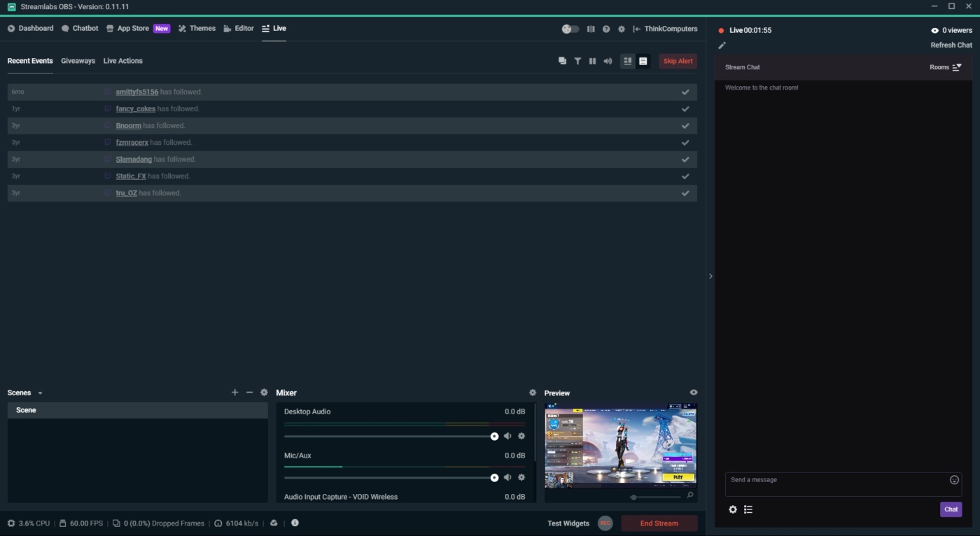
Task: Switch to the Themes tab
Action: (x=197, y=29)
